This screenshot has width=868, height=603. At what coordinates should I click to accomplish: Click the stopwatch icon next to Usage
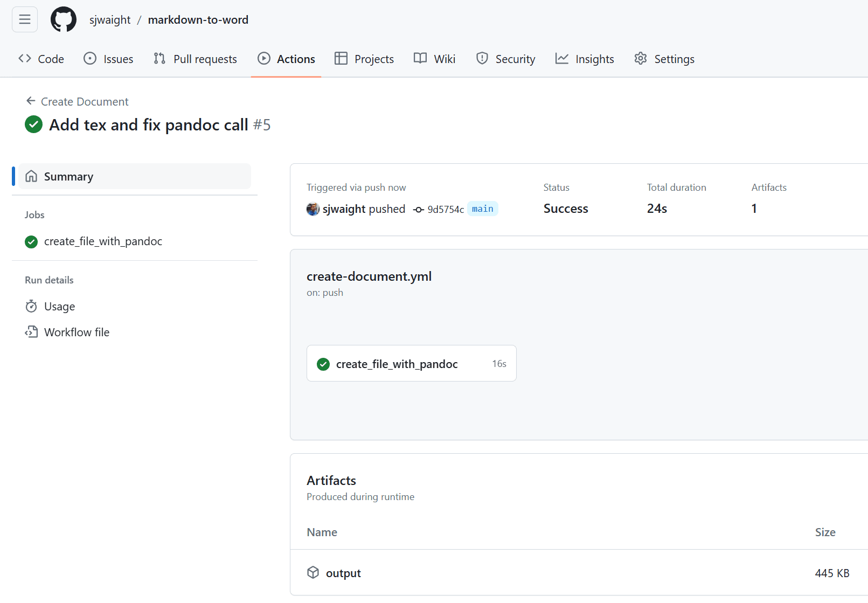[32, 306]
